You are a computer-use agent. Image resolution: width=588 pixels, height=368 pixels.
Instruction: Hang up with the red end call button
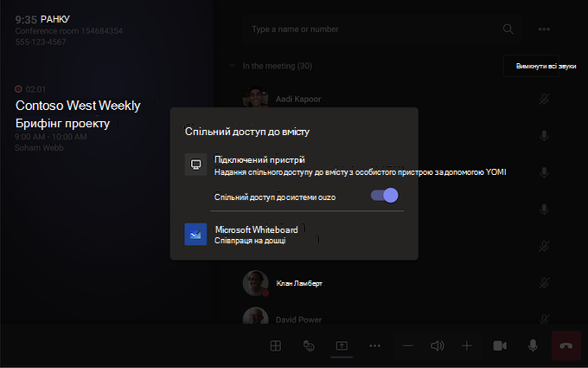pos(566,345)
